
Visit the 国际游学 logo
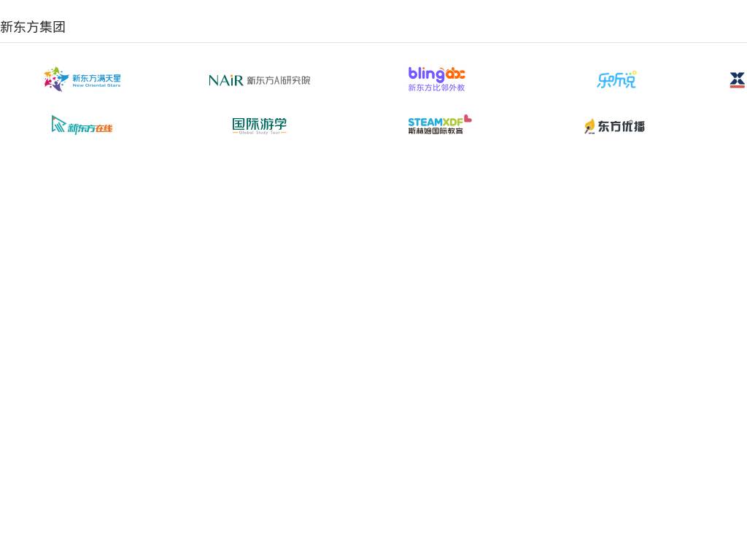click(x=259, y=123)
